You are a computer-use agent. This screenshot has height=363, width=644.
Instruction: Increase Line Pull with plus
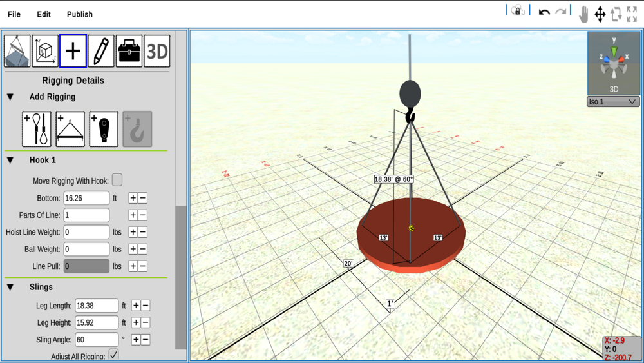[x=133, y=266]
